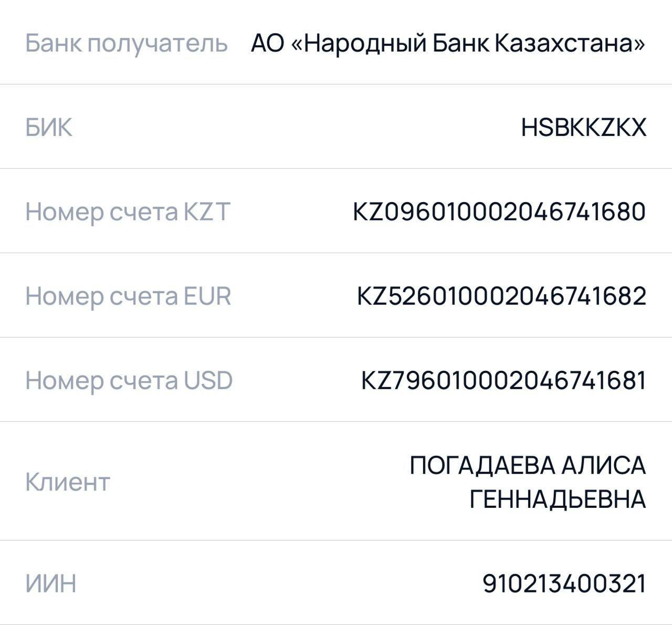Tap the ИИН number 910213400321
The width and height of the screenshot is (672, 625).
point(564,584)
